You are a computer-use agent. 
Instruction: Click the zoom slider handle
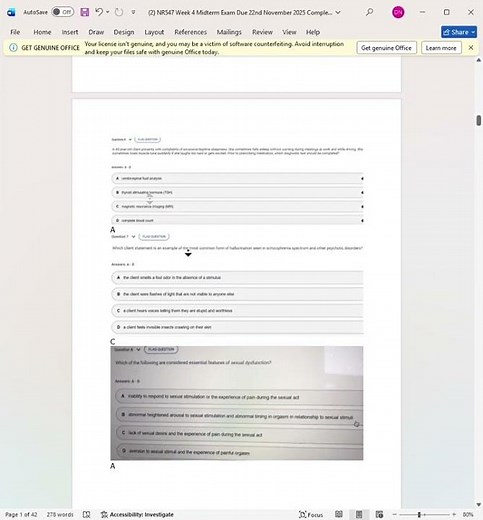pyautogui.click(x=419, y=514)
